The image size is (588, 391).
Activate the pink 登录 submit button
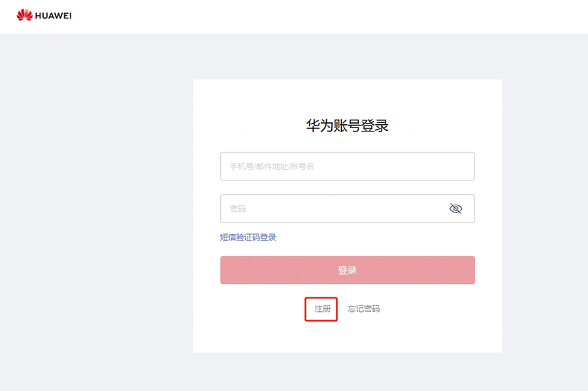[x=347, y=269]
